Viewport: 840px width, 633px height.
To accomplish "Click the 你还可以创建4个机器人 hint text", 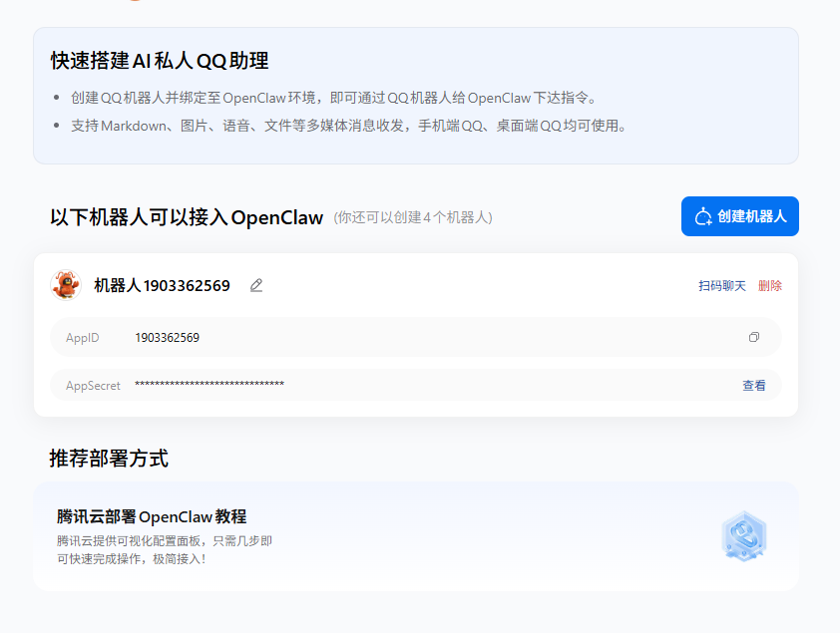I will [x=413, y=217].
